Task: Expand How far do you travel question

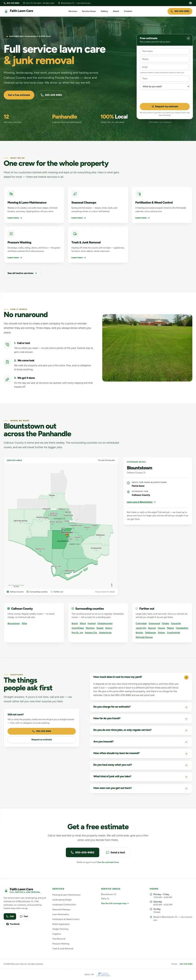Action: [x=186, y=719]
